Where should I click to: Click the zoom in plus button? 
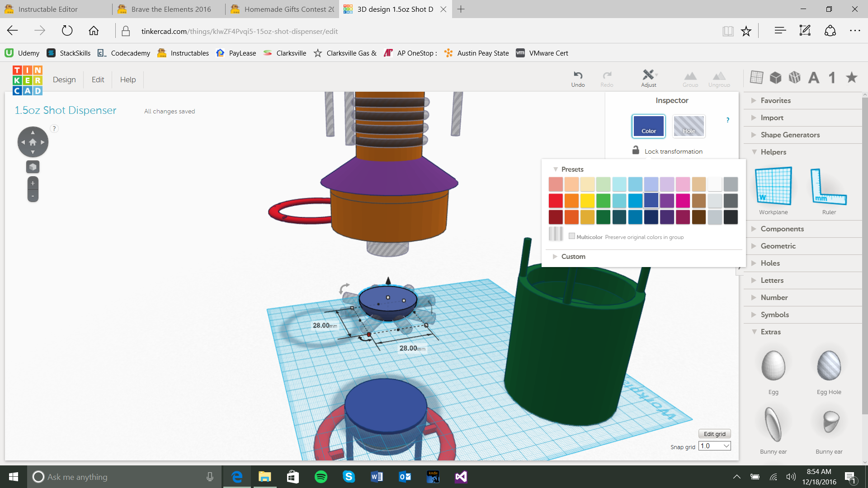tap(33, 183)
